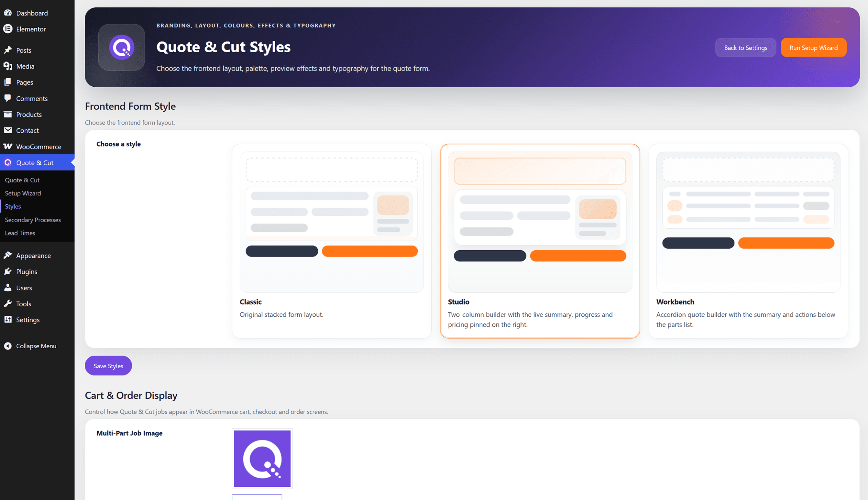Pick the Workbench form style card
Screen dimensions: 868x500
tap(748, 241)
